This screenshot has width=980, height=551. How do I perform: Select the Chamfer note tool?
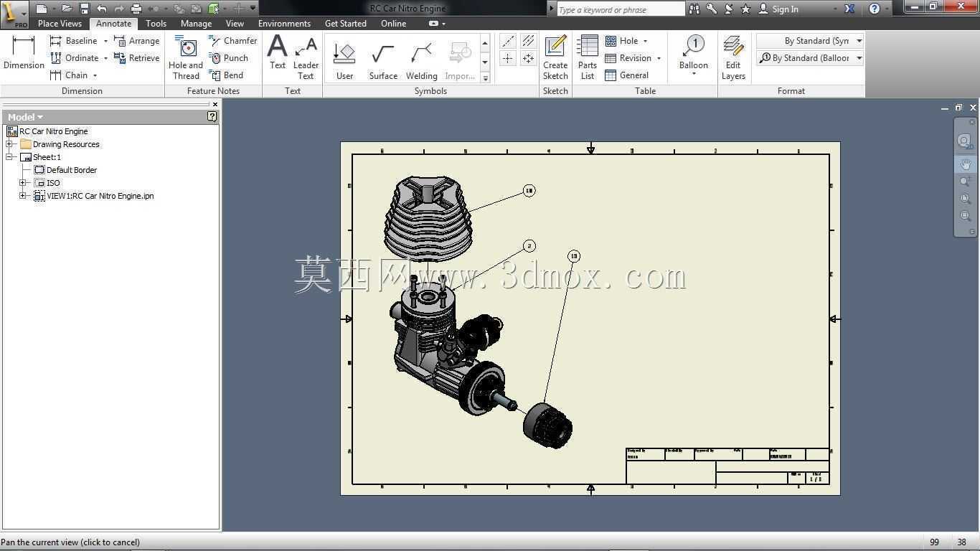(x=233, y=41)
